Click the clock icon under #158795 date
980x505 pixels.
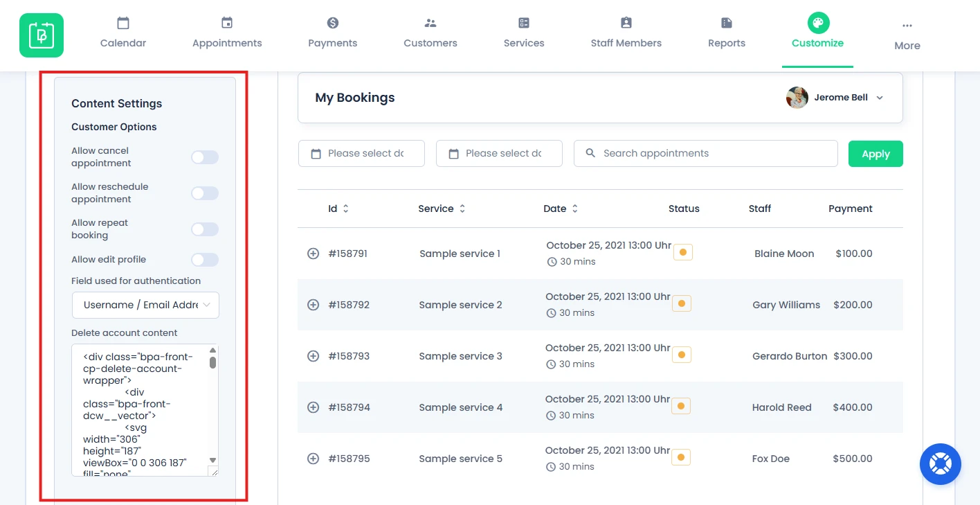[552, 467]
